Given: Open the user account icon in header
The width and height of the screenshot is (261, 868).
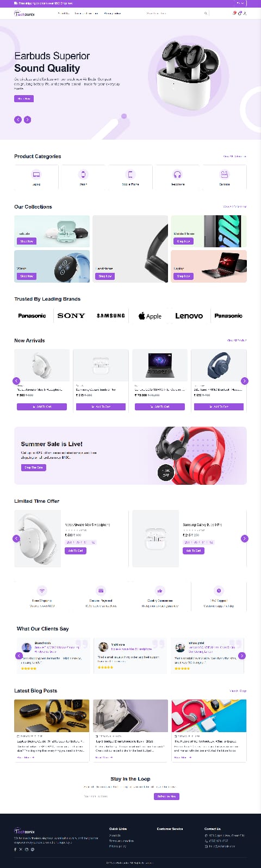Looking at the screenshot, I should tap(245, 13).
